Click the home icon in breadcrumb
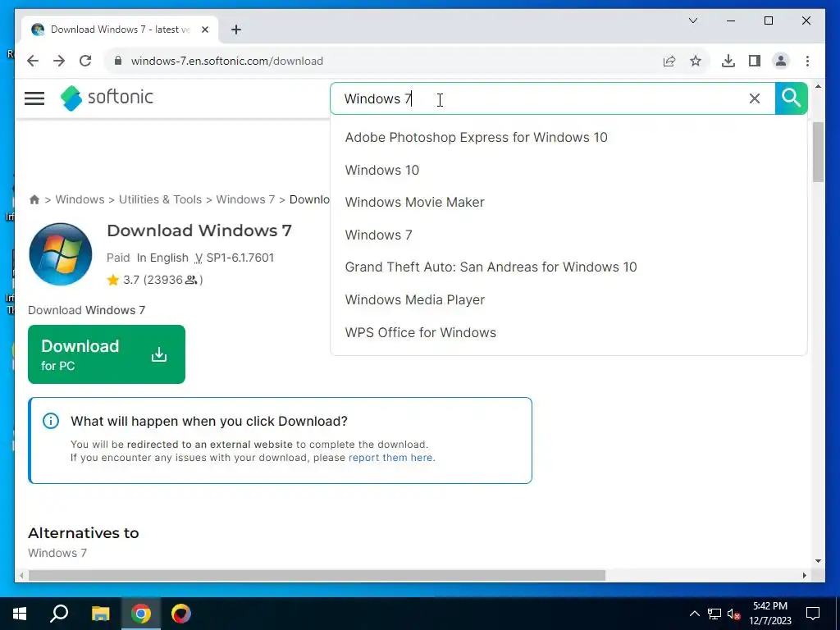 pyautogui.click(x=34, y=200)
